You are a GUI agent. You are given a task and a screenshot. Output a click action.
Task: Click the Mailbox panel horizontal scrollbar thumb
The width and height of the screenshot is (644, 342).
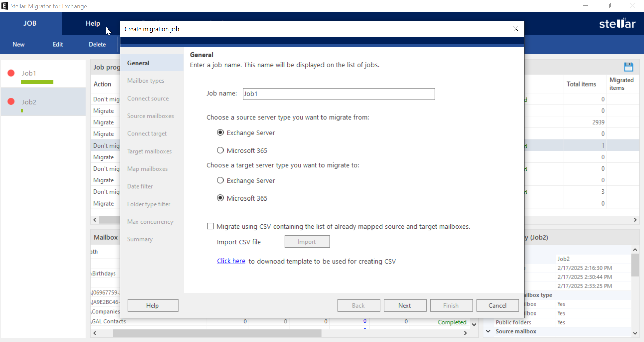(217, 333)
